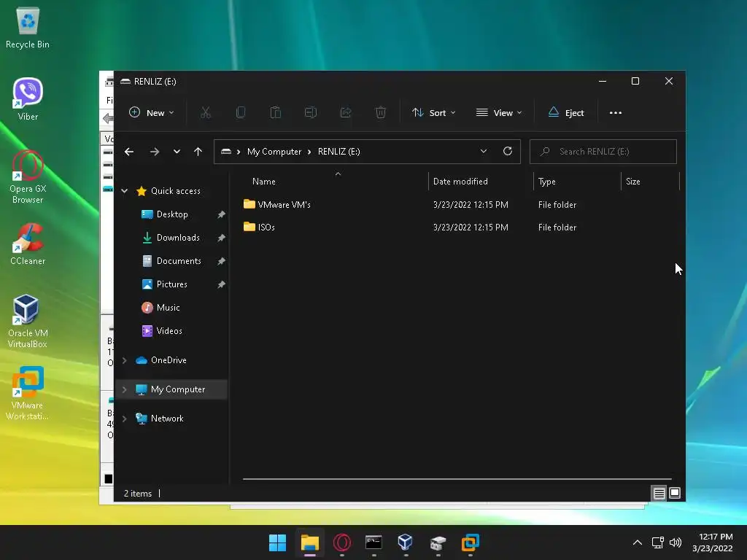The width and height of the screenshot is (747, 560).
Task: Click My Computer in address breadcrumb
Action: [274, 152]
